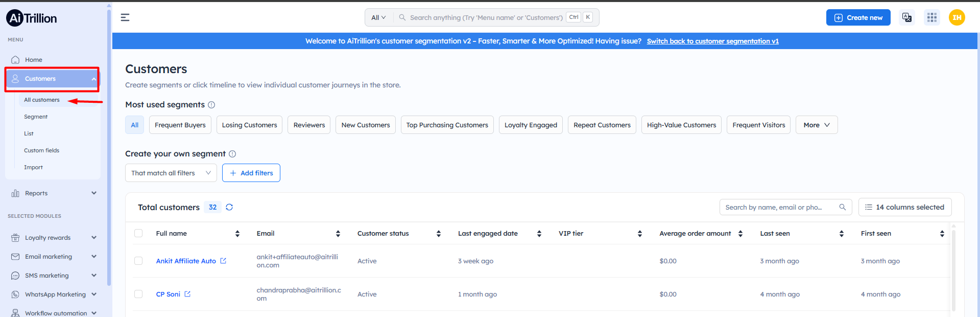980x317 pixels.
Task: Open the More segments dropdown
Action: (817, 125)
